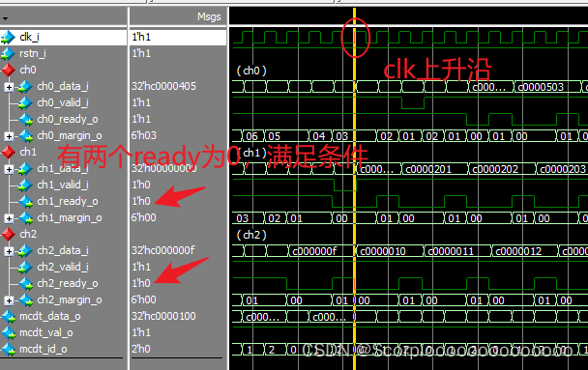The width and height of the screenshot is (588, 370).
Task: Select the clk_i signal name
Action: coord(29,37)
